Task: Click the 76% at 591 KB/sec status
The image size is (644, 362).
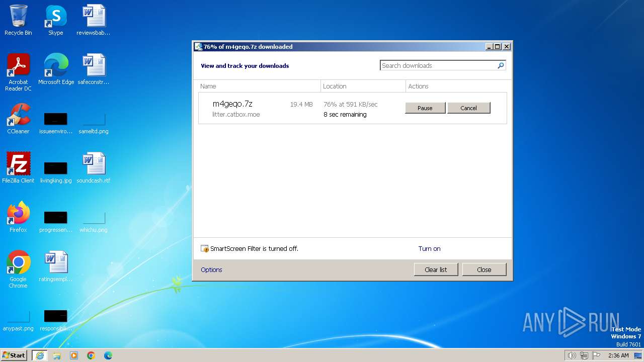Action: tap(351, 105)
